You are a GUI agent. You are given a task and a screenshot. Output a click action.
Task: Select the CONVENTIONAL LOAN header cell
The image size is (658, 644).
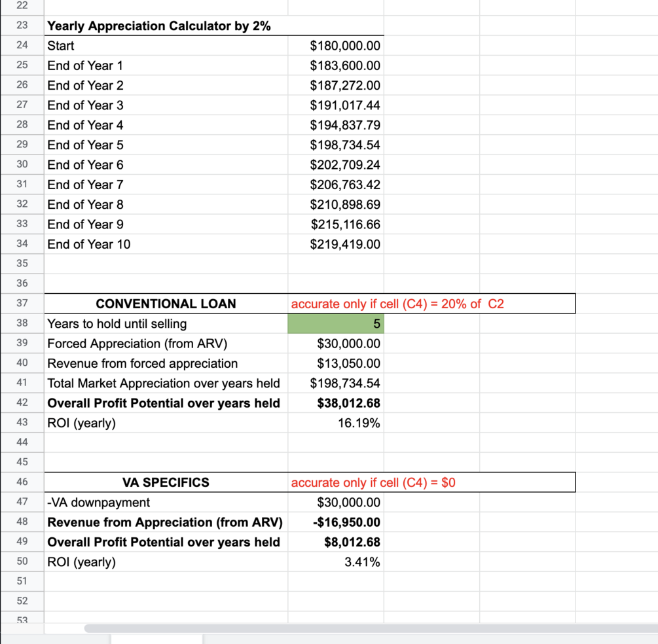point(166,303)
